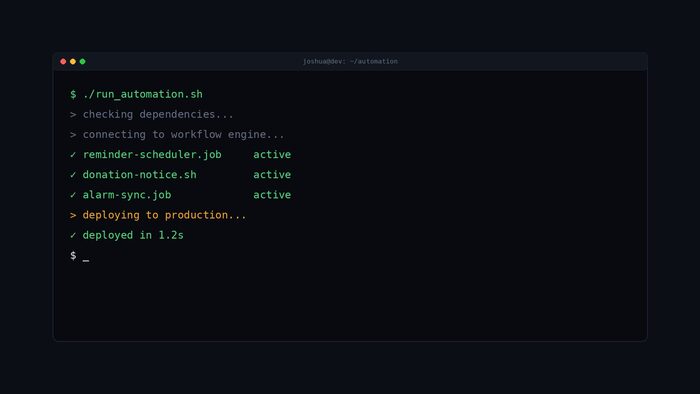
Task: Click the checkmark before alarm-sync.job
Action: [x=73, y=195]
